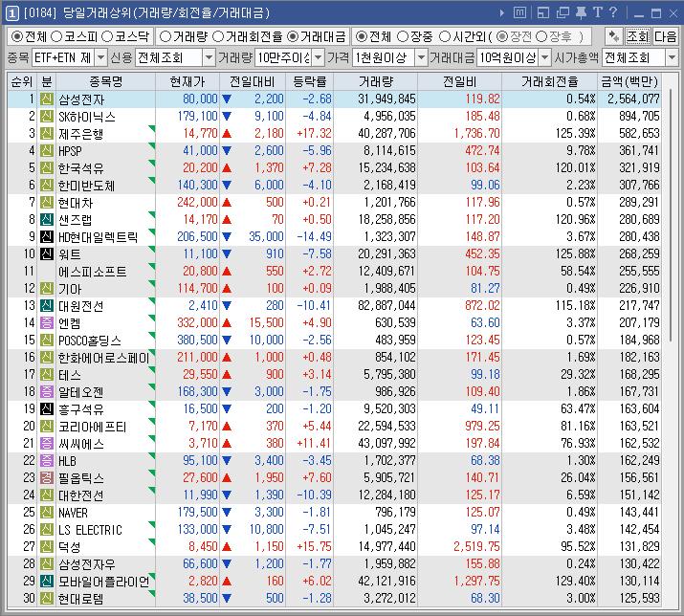Select the 현대차 stock name
The image size is (684, 616).
point(76,203)
